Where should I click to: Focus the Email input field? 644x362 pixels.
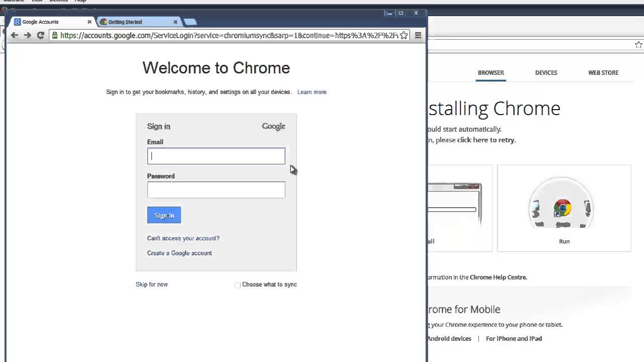(216, 156)
